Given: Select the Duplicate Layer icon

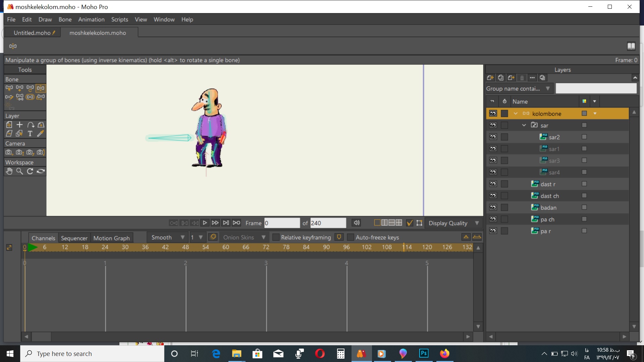Looking at the screenshot, I should tap(500, 77).
